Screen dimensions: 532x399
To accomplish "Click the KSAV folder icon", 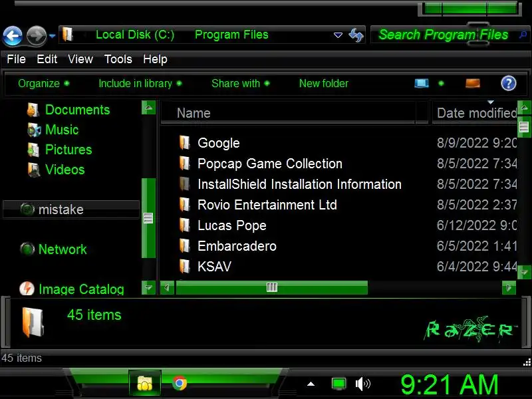I will 184,267.
